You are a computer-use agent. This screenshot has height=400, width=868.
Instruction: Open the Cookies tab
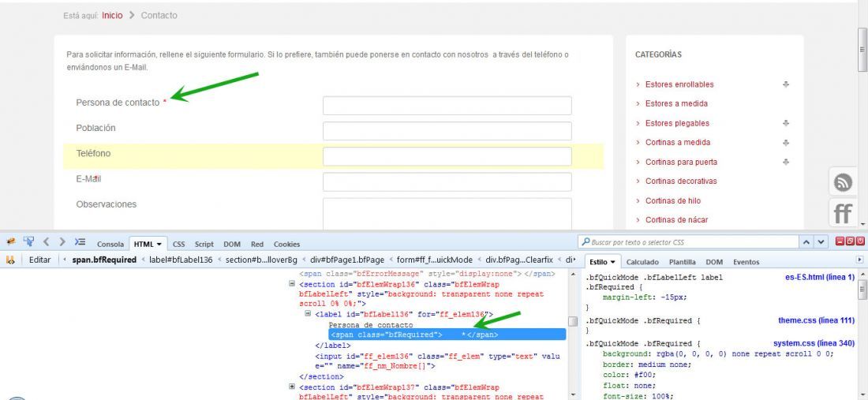tap(286, 244)
